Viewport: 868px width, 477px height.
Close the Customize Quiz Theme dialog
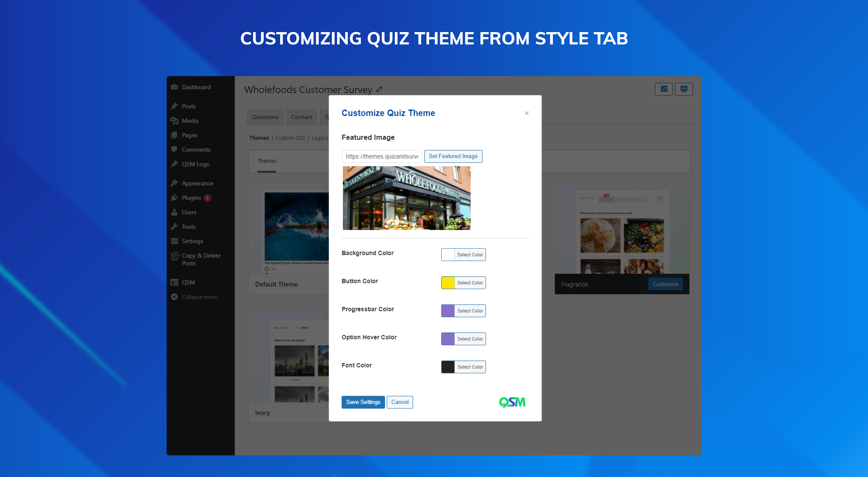pos(527,113)
